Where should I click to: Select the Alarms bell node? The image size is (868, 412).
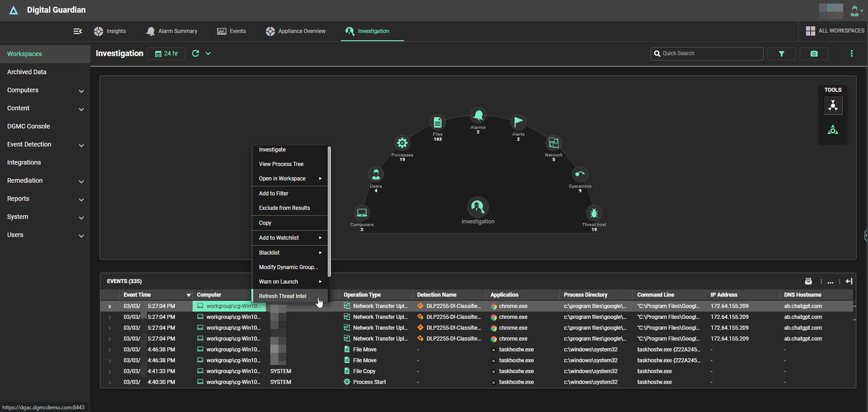pyautogui.click(x=478, y=116)
